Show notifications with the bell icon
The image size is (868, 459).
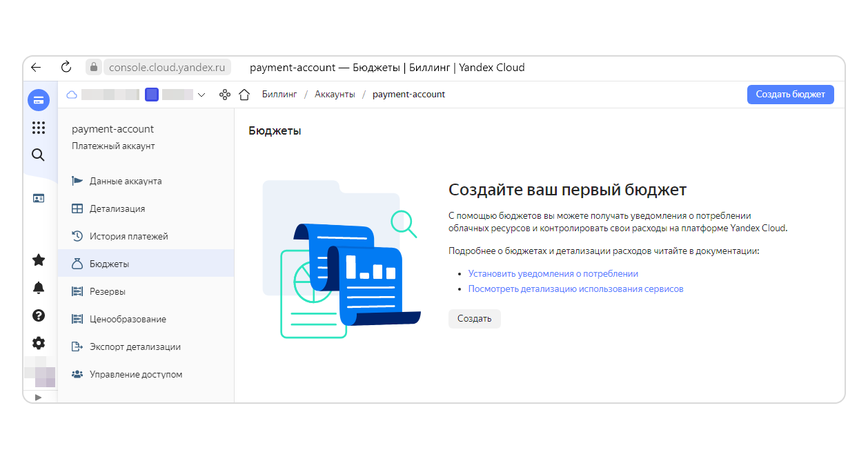click(x=39, y=288)
